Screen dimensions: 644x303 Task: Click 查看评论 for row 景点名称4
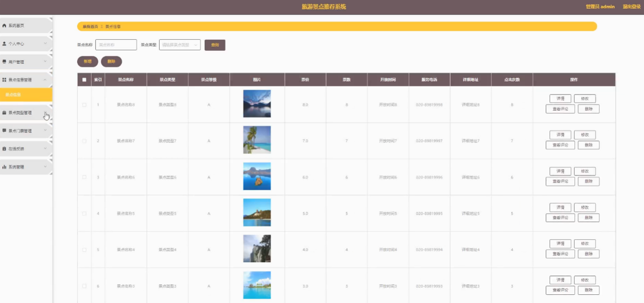(x=560, y=254)
